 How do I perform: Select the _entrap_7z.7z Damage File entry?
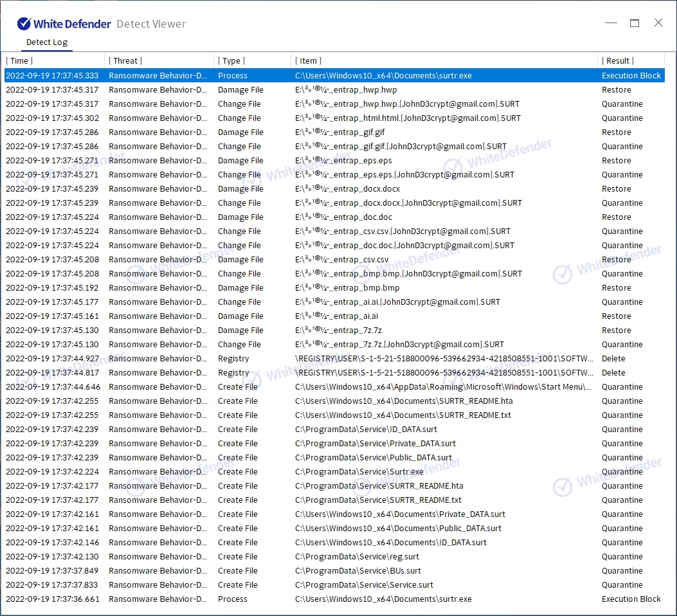pyautogui.click(x=334, y=331)
